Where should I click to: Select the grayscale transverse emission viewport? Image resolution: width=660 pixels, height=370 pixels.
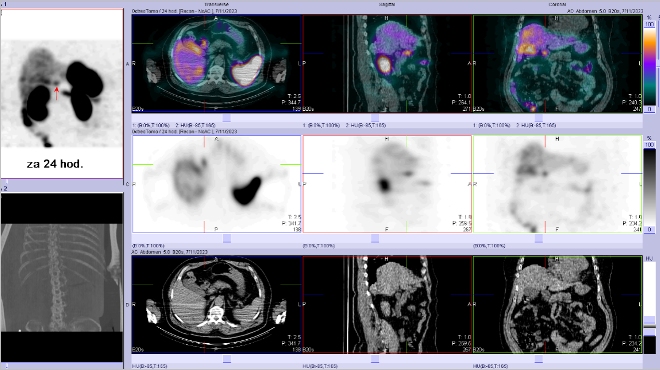tap(217, 184)
